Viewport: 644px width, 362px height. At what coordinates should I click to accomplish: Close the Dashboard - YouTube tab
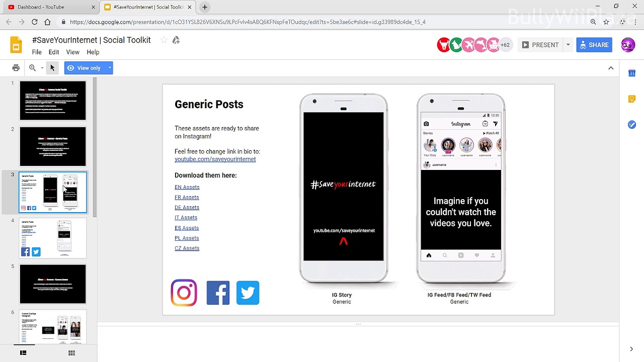[x=93, y=7]
